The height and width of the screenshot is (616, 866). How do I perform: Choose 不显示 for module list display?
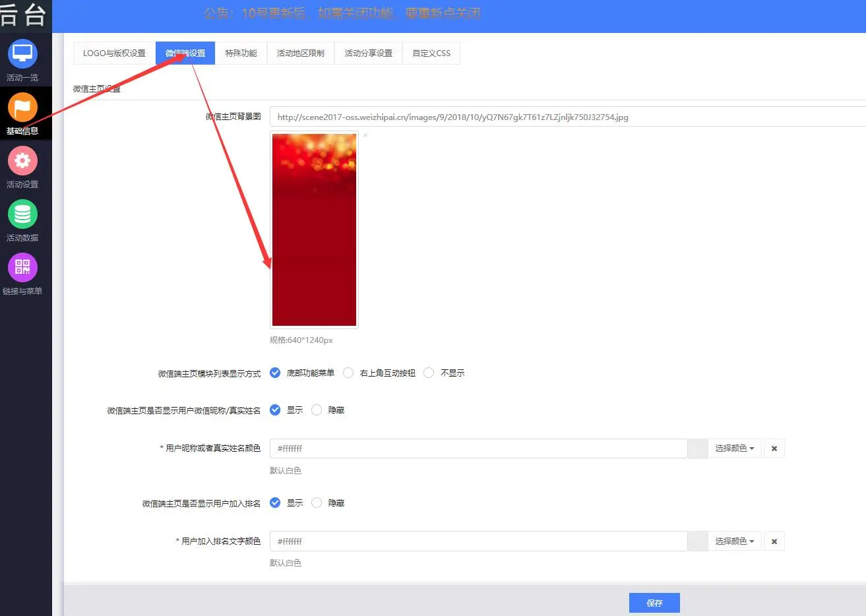point(429,373)
